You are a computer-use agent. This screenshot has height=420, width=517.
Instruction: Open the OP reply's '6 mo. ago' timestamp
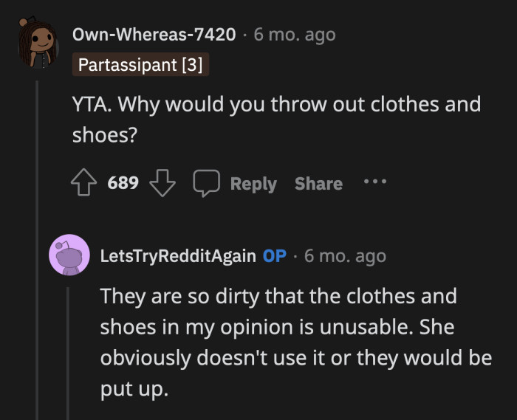point(345,256)
